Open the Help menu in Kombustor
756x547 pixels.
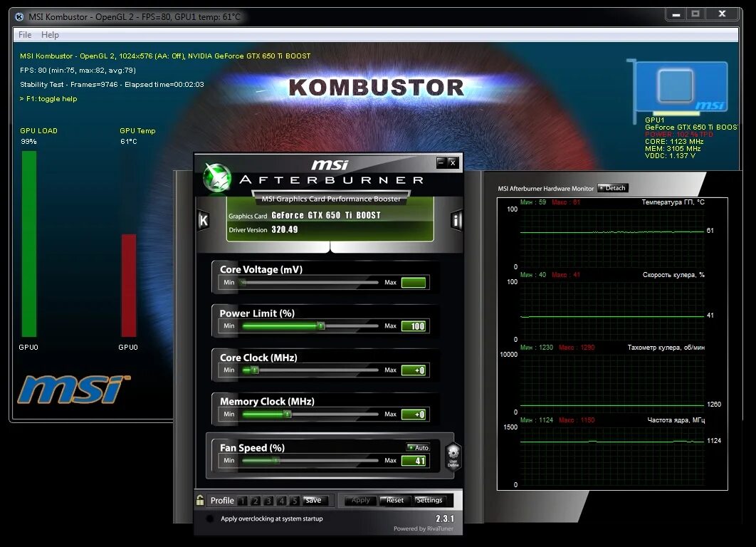pyautogui.click(x=50, y=35)
